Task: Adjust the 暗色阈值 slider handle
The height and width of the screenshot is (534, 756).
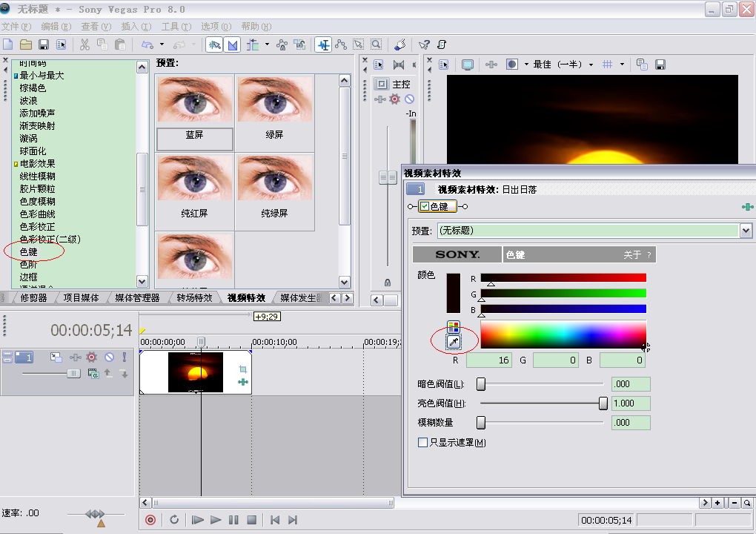Action: click(x=481, y=384)
